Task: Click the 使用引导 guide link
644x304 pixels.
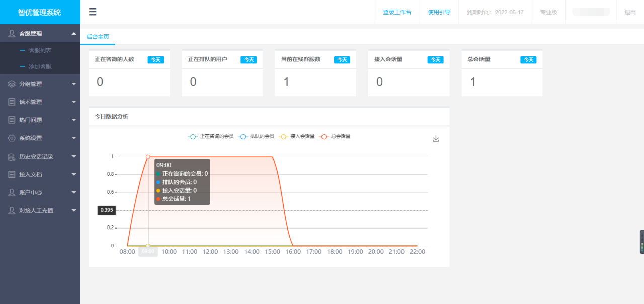Action: click(x=439, y=11)
